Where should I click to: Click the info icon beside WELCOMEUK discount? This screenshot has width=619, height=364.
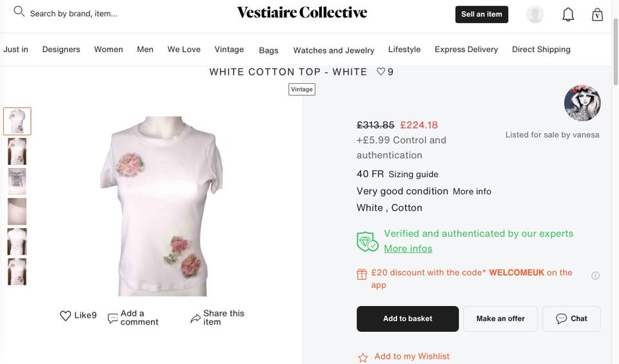pos(595,276)
